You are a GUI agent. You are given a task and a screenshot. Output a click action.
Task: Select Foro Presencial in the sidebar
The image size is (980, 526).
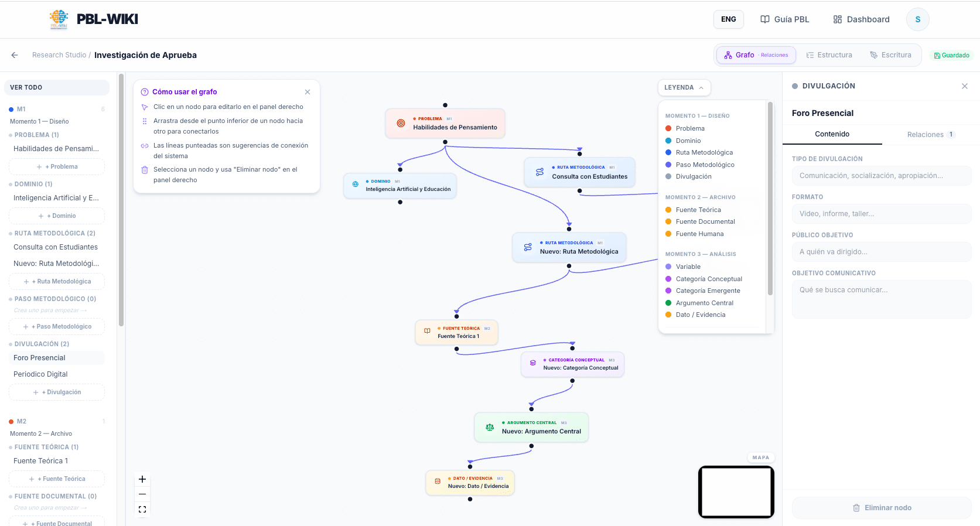(57, 358)
